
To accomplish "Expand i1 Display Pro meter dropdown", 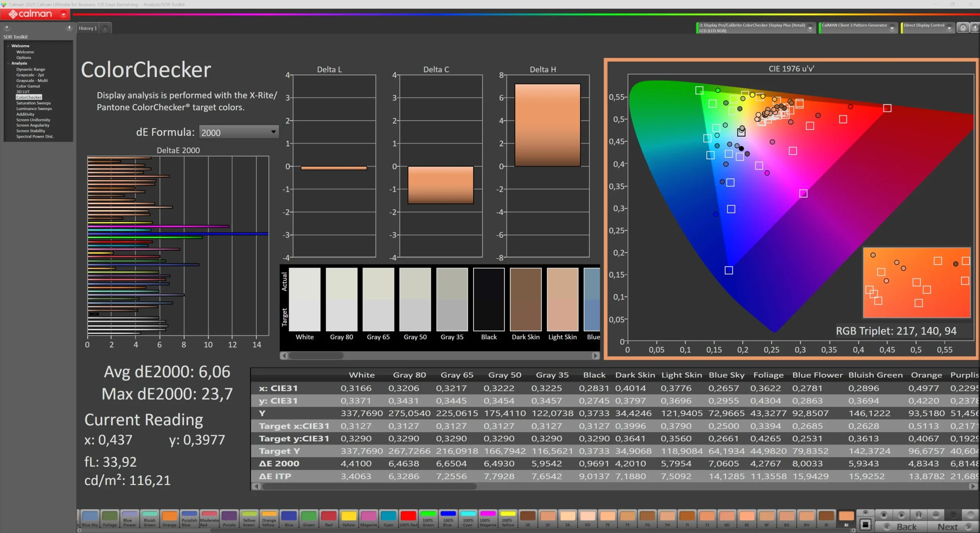I will (x=810, y=28).
